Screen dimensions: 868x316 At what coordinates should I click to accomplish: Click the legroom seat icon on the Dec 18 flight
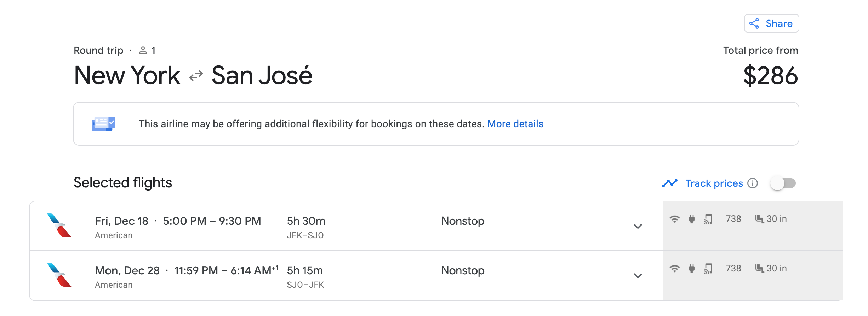pyautogui.click(x=759, y=219)
